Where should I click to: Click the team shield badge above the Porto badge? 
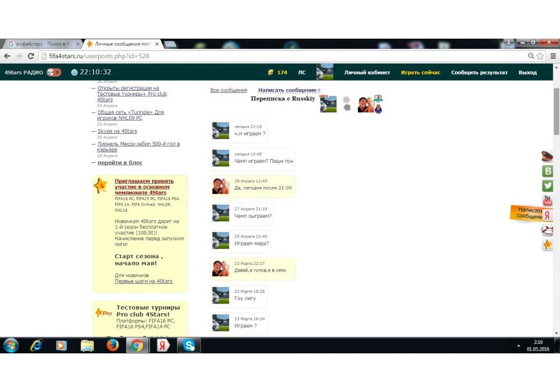click(x=378, y=99)
